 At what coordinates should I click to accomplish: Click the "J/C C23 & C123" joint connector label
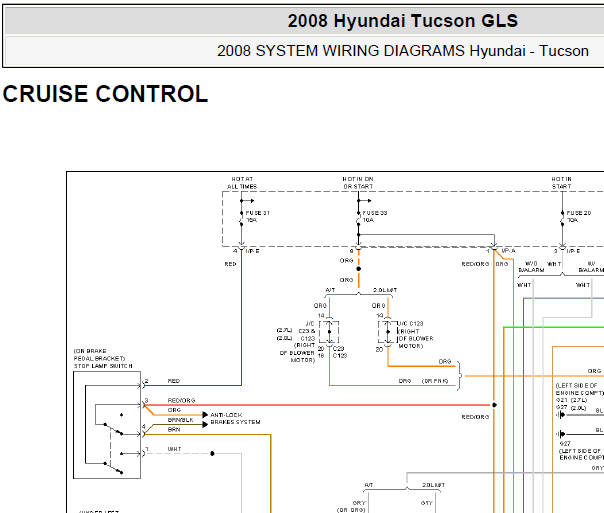click(x=307, y=331)
